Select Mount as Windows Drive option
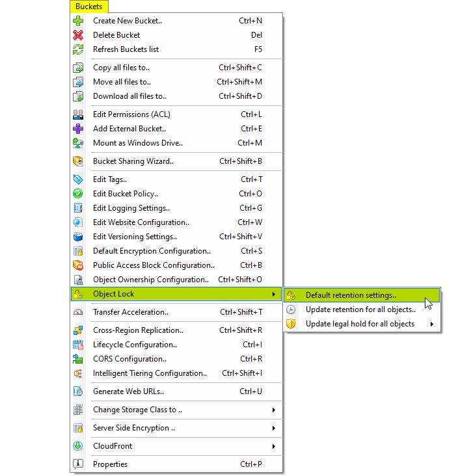Image resolution: width=458 pixels, height=476 pixels. click(138, 143)
